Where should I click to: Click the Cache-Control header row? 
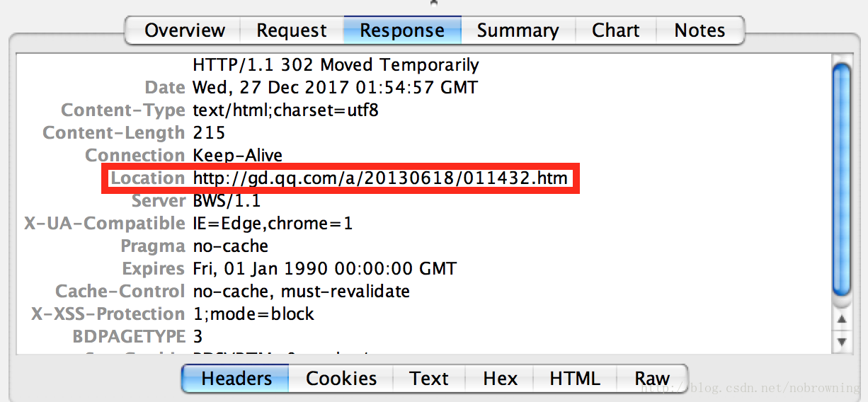coord(301,292)
